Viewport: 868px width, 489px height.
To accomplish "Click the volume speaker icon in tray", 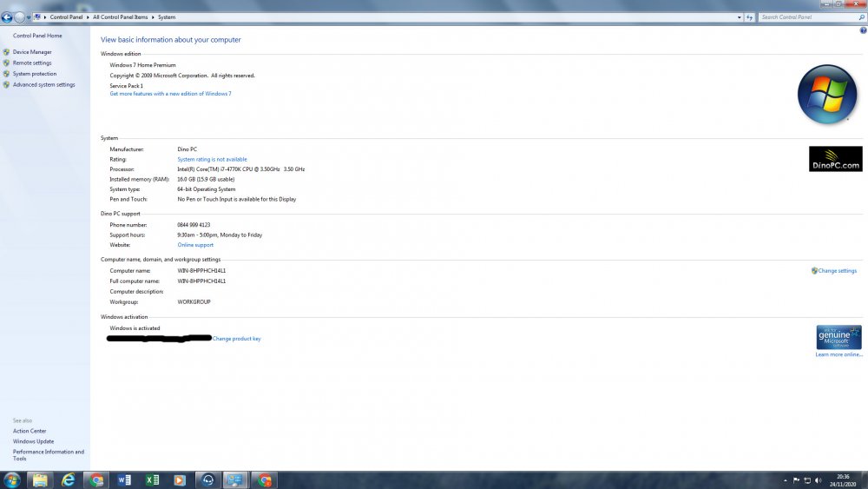I will point(818,480).
